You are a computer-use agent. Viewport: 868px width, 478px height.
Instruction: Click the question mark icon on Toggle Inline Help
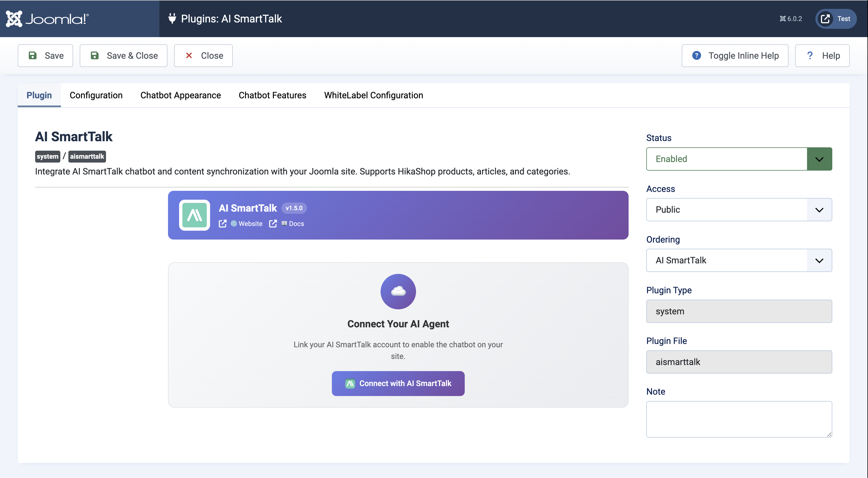tap(696, 55)
